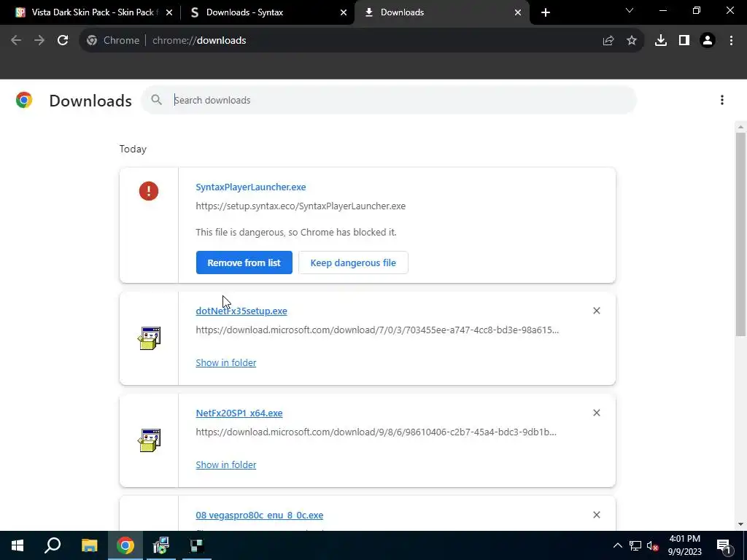Select the active Downloads tab
The height and width of the screenshot is (560, 747).
tap(441, 12)
